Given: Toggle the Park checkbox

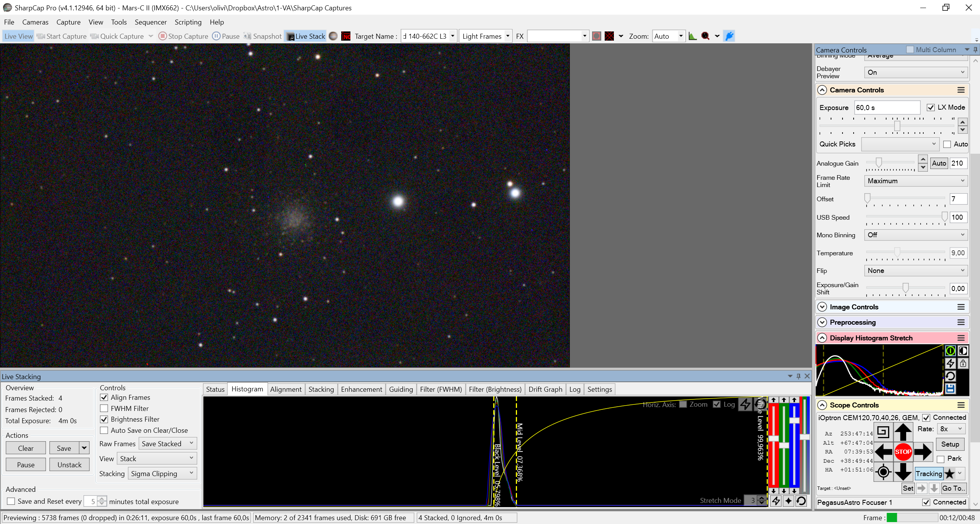Looking at the screenshot, I should [x=941, y=459].
